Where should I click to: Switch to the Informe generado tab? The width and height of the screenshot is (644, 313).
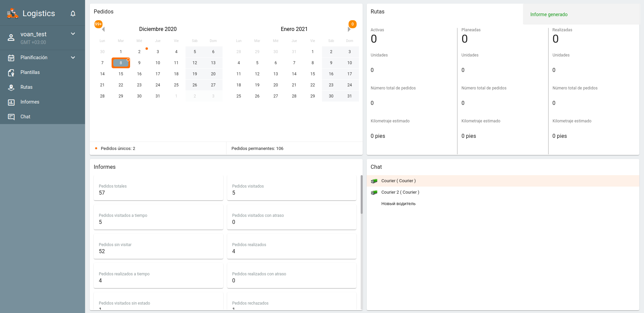click(x=548, y=14)
